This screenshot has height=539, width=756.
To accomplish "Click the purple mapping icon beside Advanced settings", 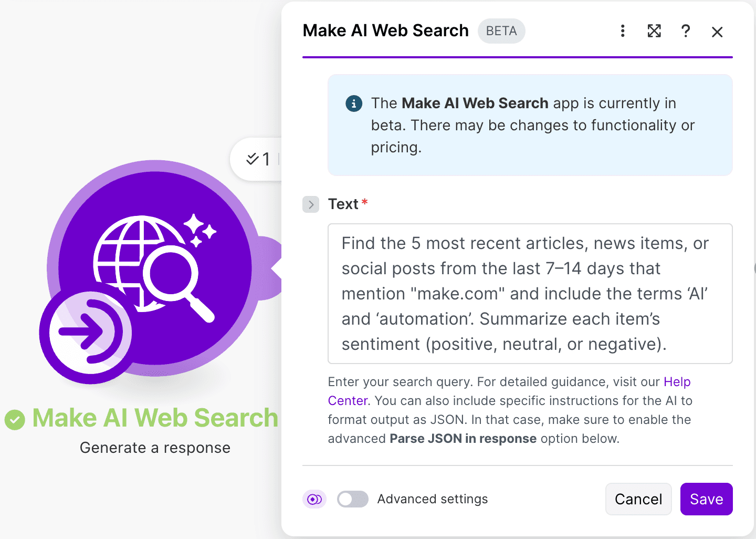I will pyautogui.click(x=314, y=499).
